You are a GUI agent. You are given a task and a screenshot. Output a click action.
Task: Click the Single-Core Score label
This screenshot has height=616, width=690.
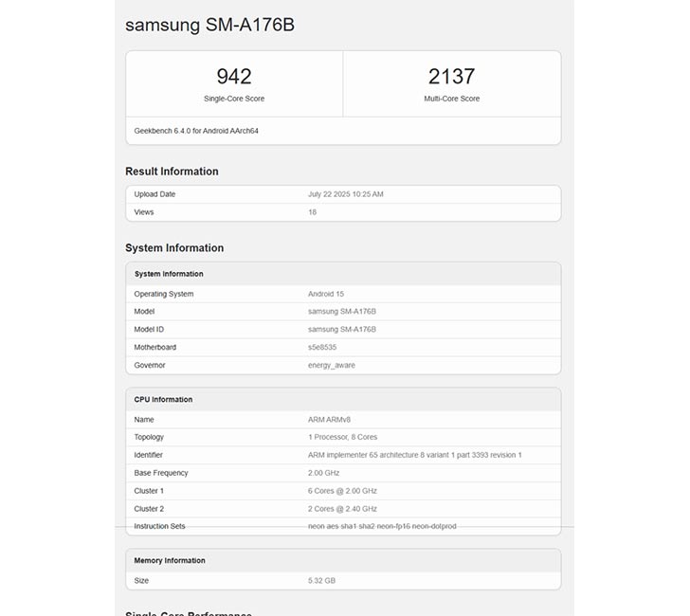point(234,99)
